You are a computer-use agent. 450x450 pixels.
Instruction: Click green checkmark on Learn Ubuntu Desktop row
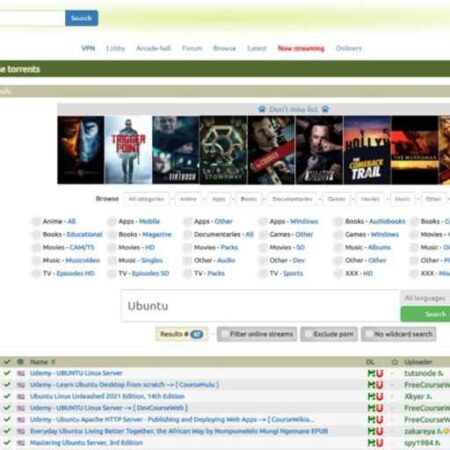(x=7, y=384)
